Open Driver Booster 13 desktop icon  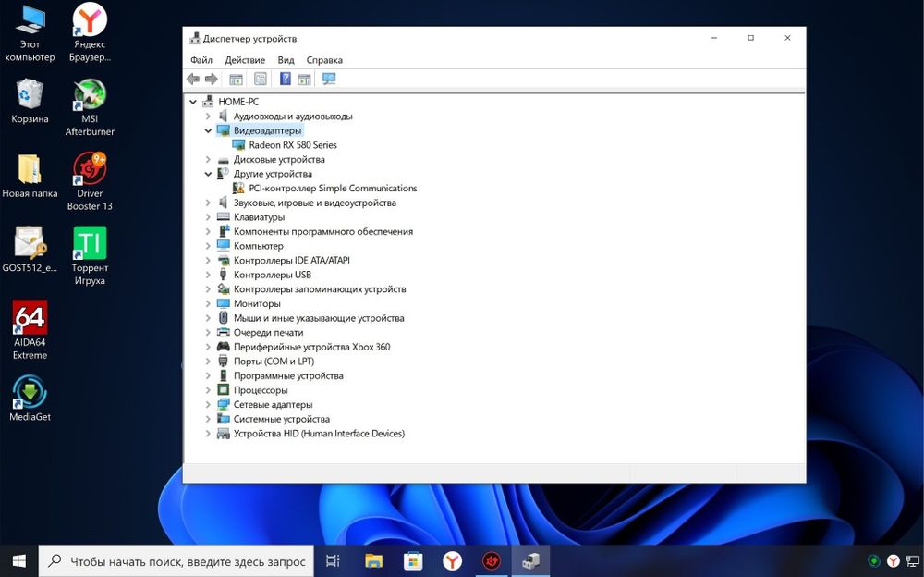(x=90, y=182)
